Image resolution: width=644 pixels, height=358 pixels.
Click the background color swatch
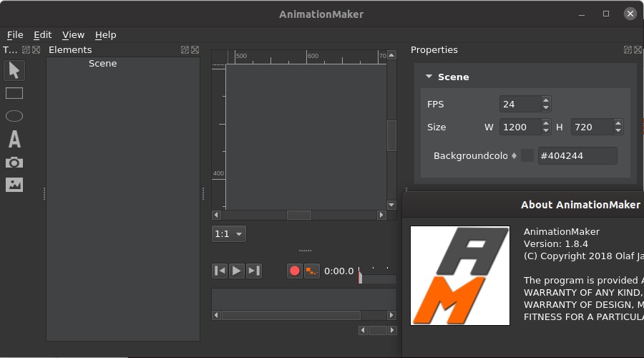527,155
